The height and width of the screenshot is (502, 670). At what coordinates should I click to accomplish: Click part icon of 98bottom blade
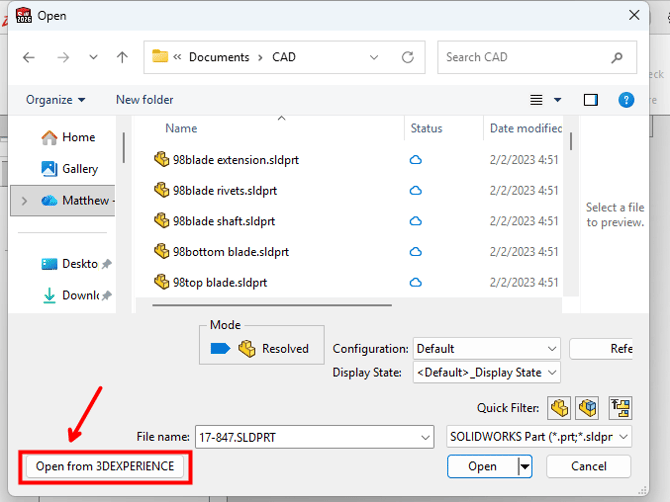tap(162, 252)
